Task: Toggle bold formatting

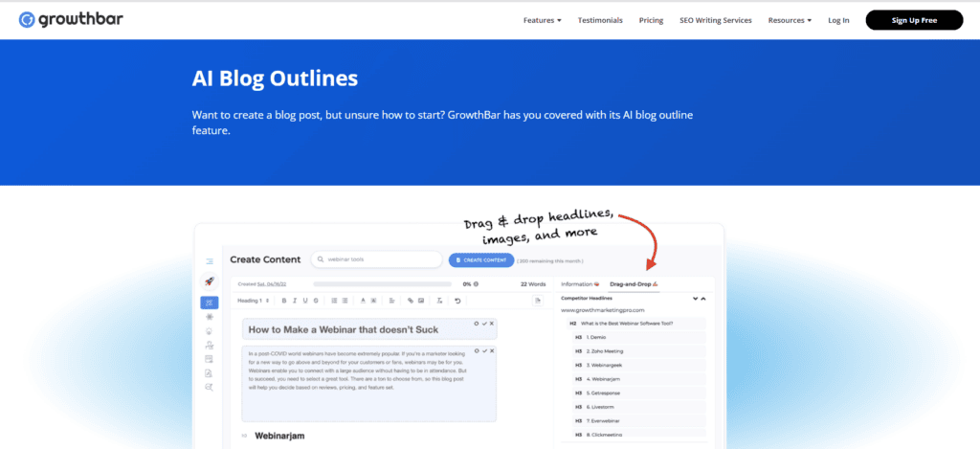Action: point(283,301)
